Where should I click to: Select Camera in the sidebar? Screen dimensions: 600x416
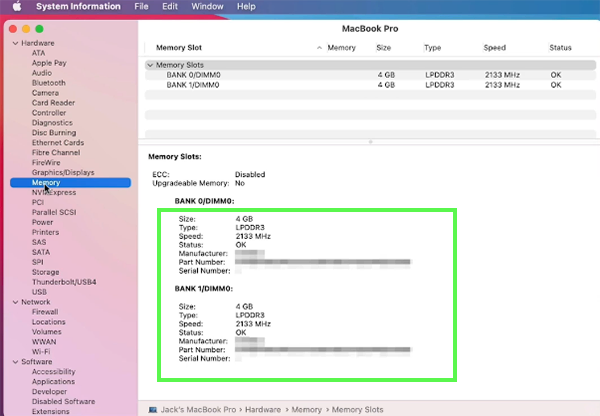45,93
